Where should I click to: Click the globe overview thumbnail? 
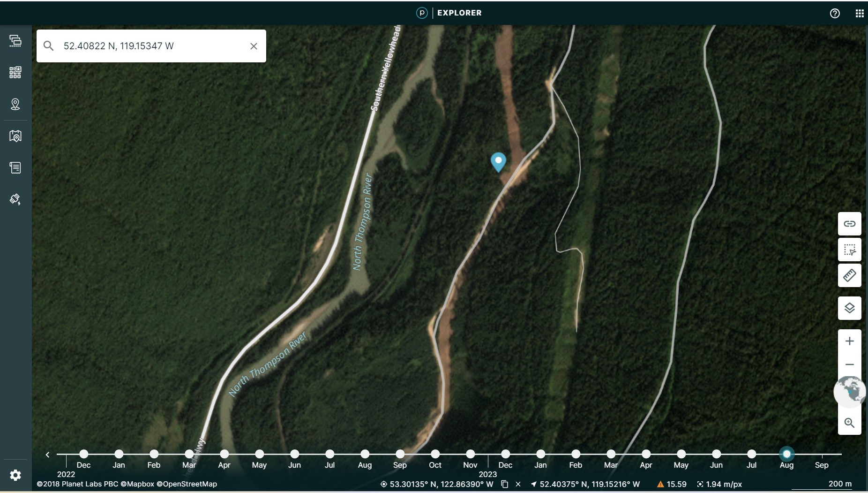[850, 392]
